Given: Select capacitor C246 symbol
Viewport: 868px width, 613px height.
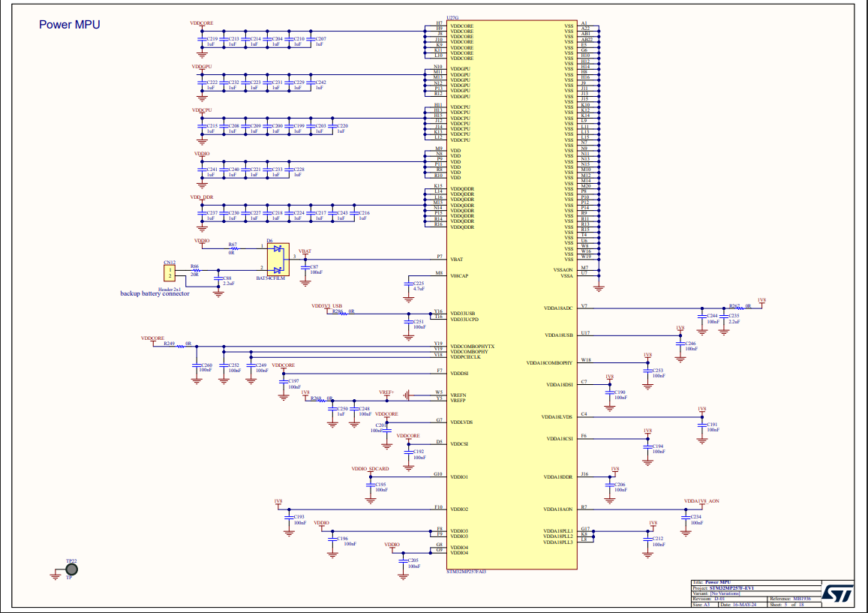Looking at the screenshot, I should coord(680,344).
